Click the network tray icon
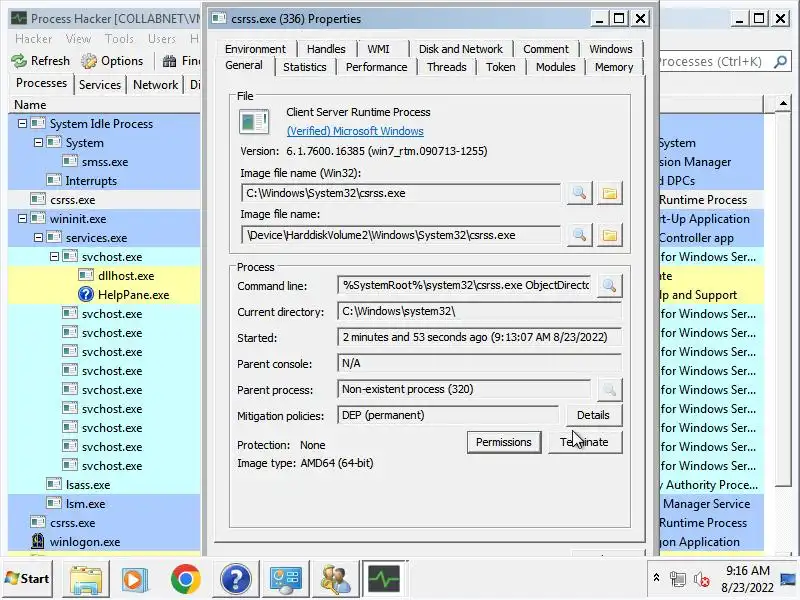 click(x=678, y=579)
